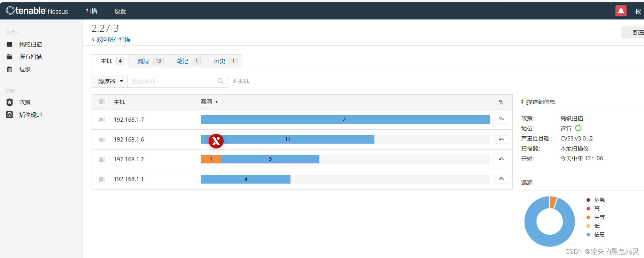
Task: Check the box for host 192.168.1.1
Action: pos(102,179)
